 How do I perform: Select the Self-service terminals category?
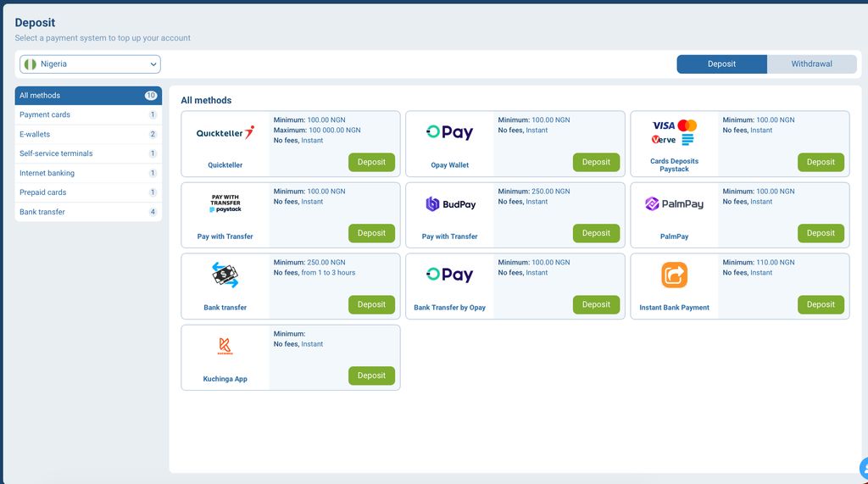coord(88,153)
